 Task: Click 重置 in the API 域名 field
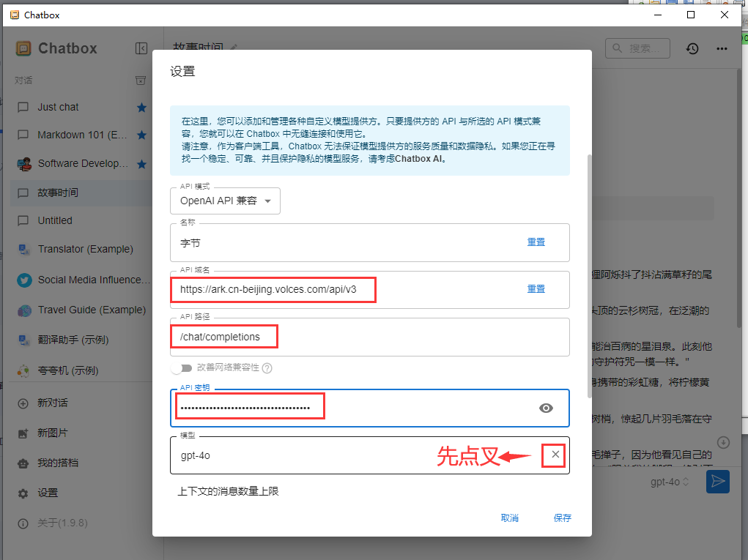536,289
